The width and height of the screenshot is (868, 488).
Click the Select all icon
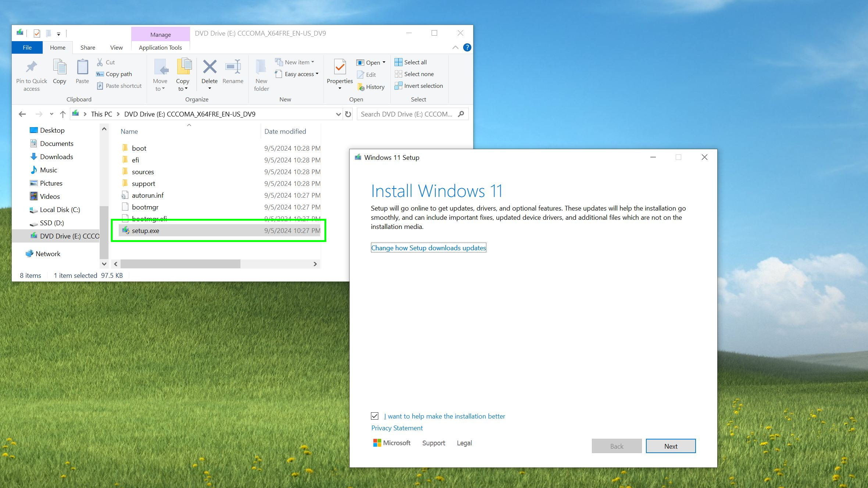coord(398,62)
